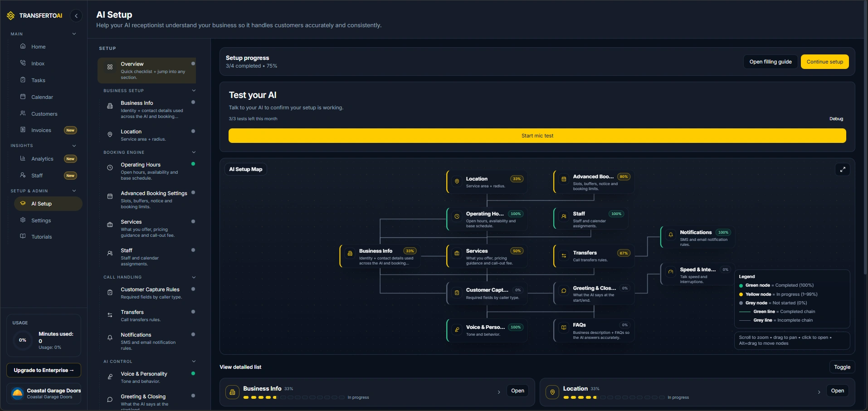Open Calendar via its sidebar icon

click(23, 97)
